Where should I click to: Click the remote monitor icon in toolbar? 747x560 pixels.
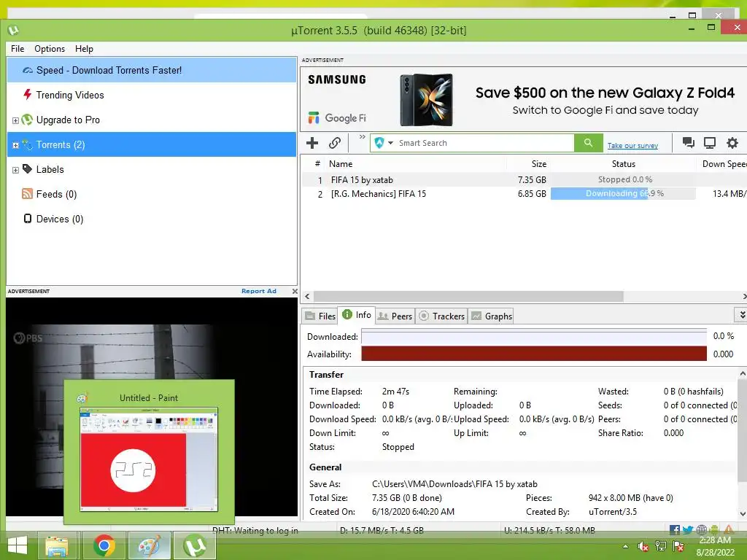point(710,143)
